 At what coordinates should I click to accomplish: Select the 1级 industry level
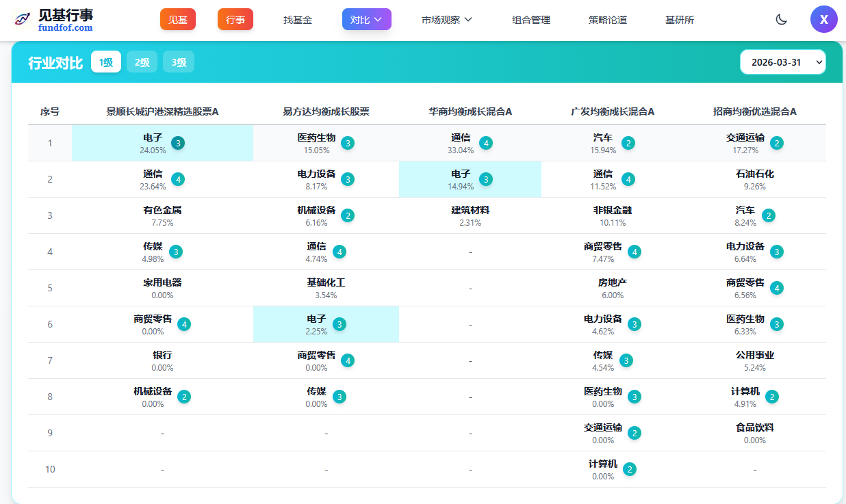[106, 62]
